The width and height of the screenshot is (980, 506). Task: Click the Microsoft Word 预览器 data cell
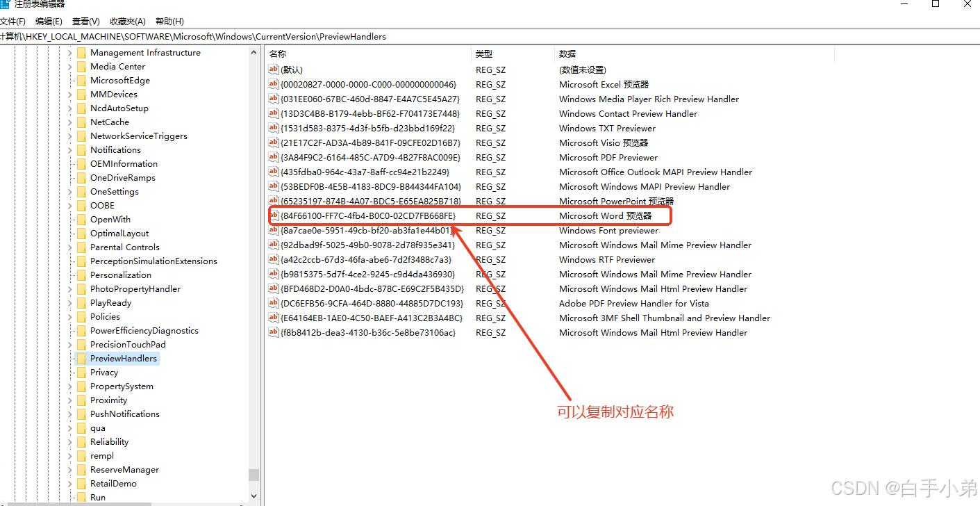tap(605, 215)
